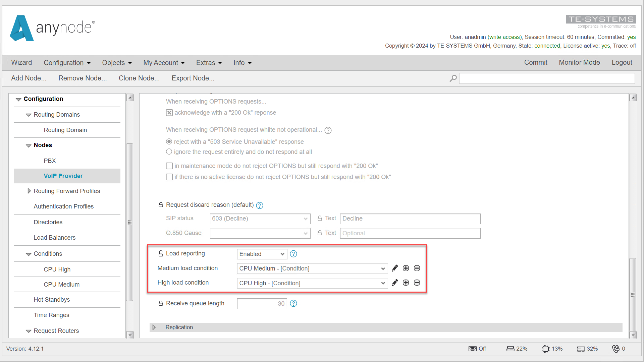The image size is (644, 362).
Task: Click Add Node...
Action: coord(29,78)
